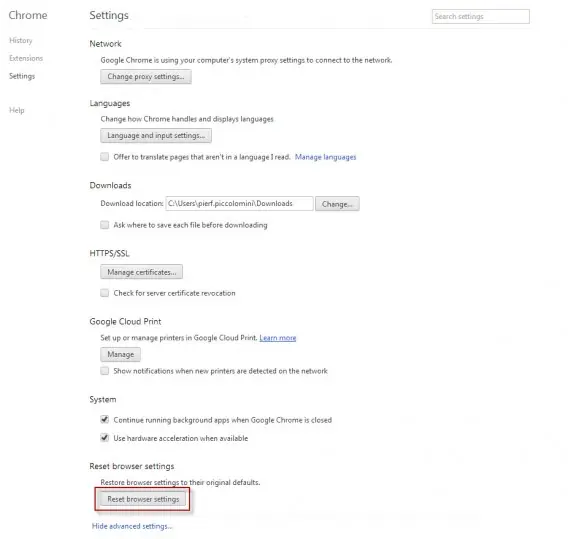
Task: Click the download location path field
Action: coord(239,204)
